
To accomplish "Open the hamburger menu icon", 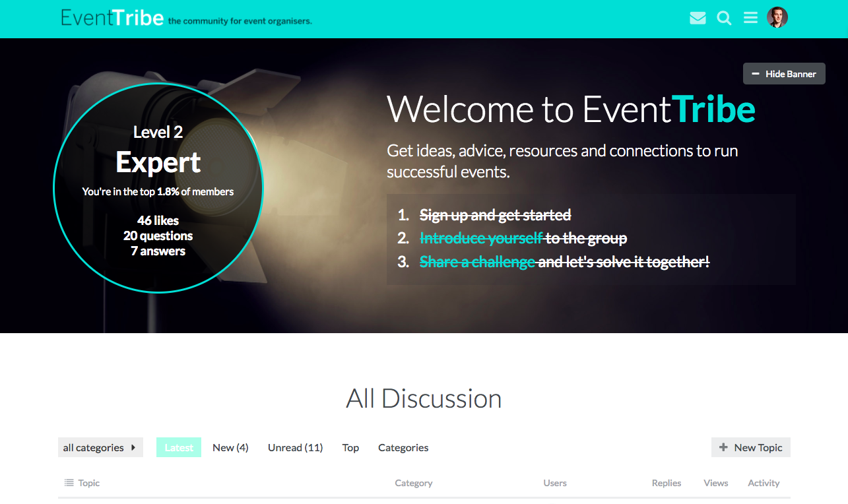I will (x=750, y=18).
